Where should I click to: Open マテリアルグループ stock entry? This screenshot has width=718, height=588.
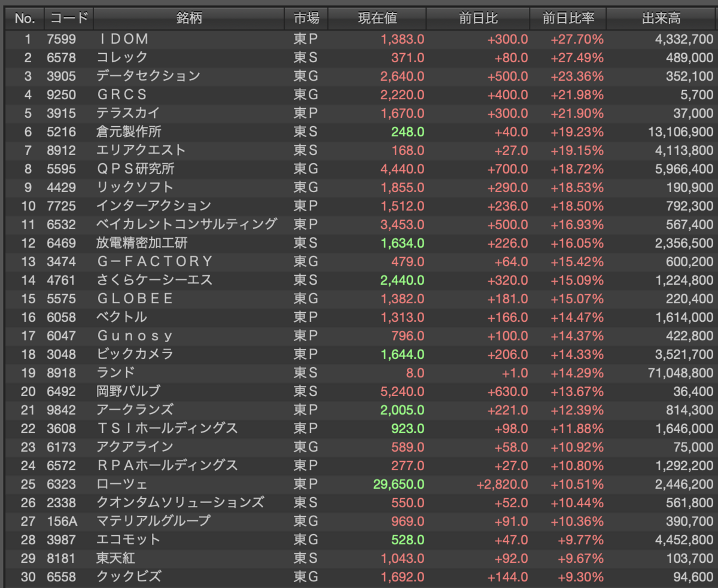tap(154, 521)
